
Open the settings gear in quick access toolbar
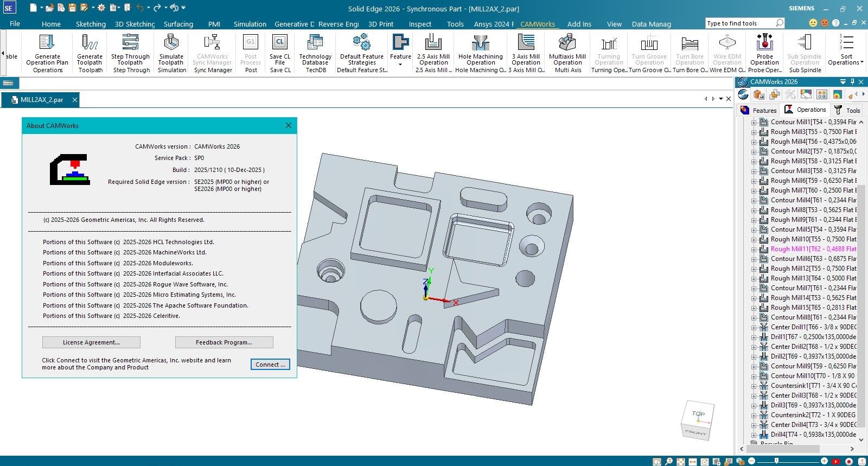pos(101,8)
